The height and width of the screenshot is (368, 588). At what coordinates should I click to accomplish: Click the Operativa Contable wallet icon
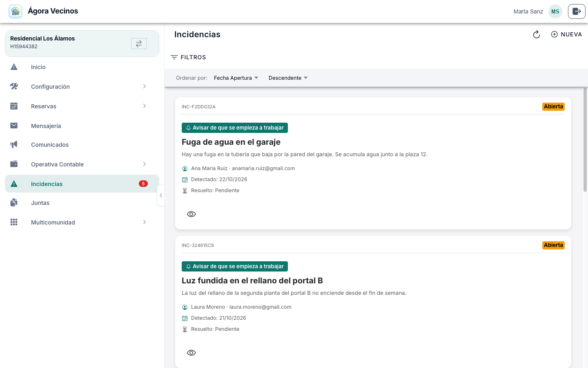tap(14, 164)
